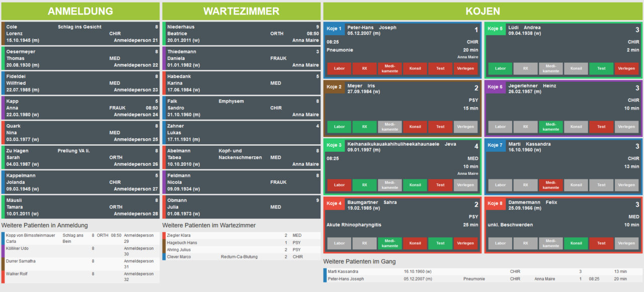Select the Koje 6 label

point(495,87)
